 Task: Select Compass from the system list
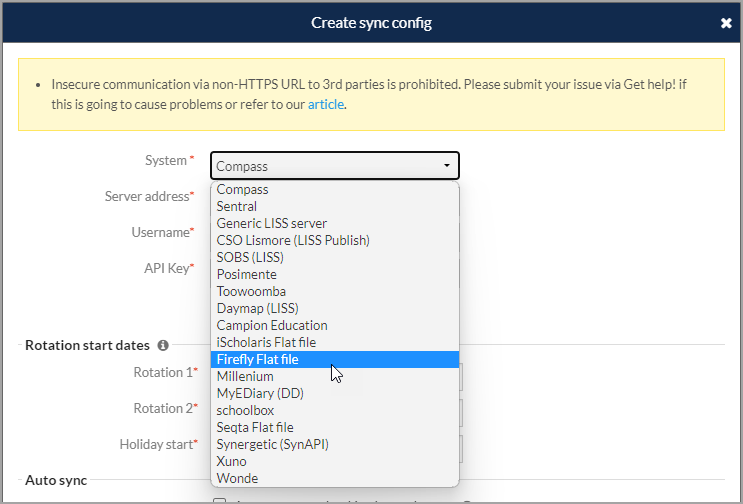[243, 189]
